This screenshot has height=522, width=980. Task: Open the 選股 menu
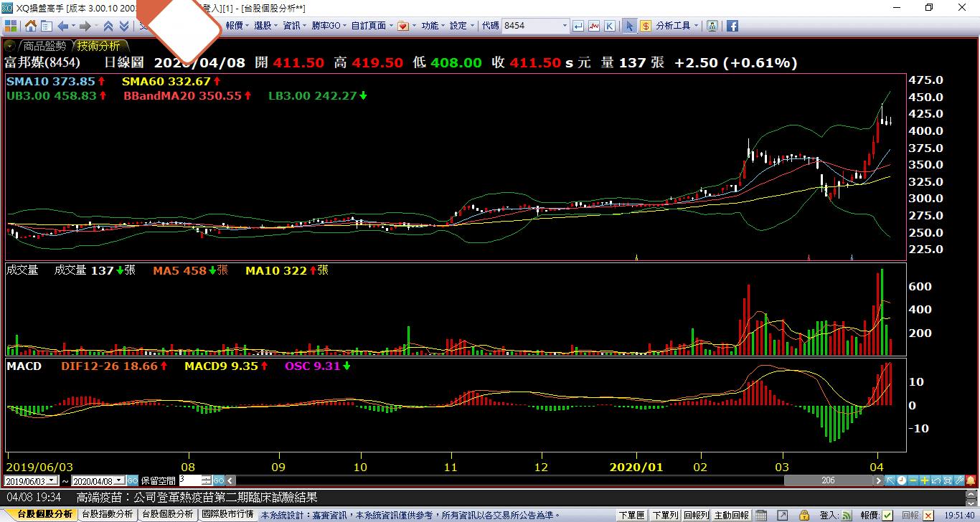(x=265, y=26)
